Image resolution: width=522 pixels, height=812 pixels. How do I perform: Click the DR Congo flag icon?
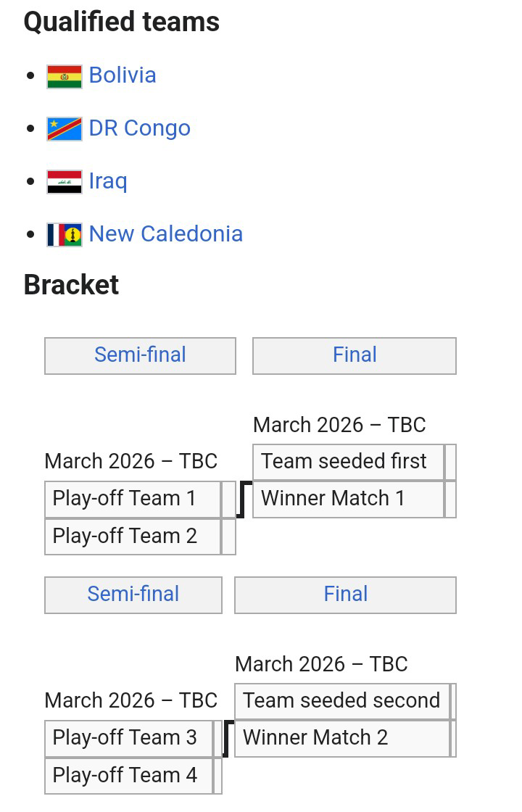tap(65, 129)
